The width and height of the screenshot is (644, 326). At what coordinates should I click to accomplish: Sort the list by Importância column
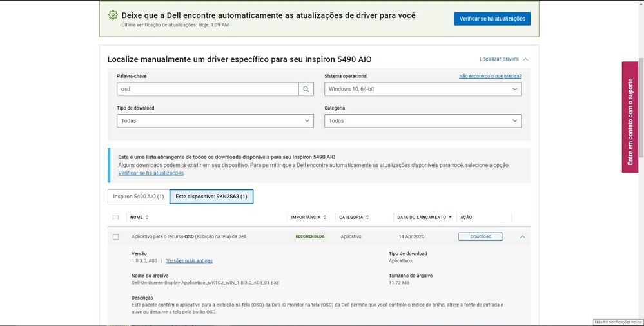[x=308, y=218]
